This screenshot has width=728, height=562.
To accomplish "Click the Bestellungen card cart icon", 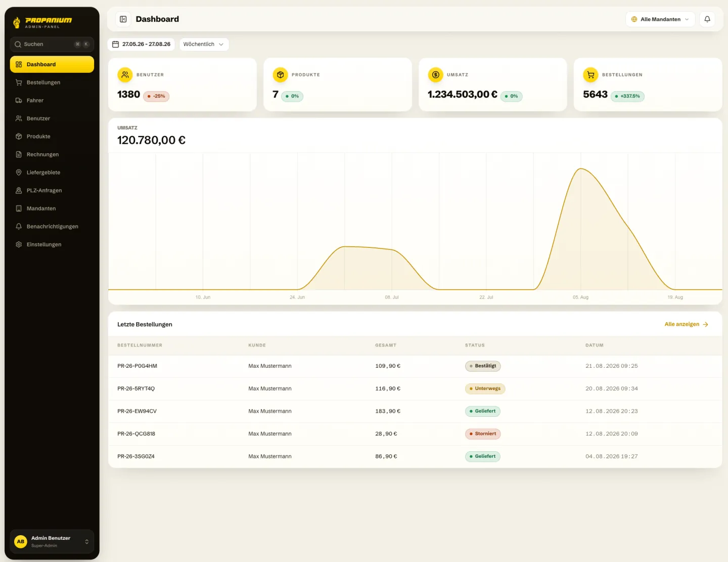I will [x=590, y=75].
